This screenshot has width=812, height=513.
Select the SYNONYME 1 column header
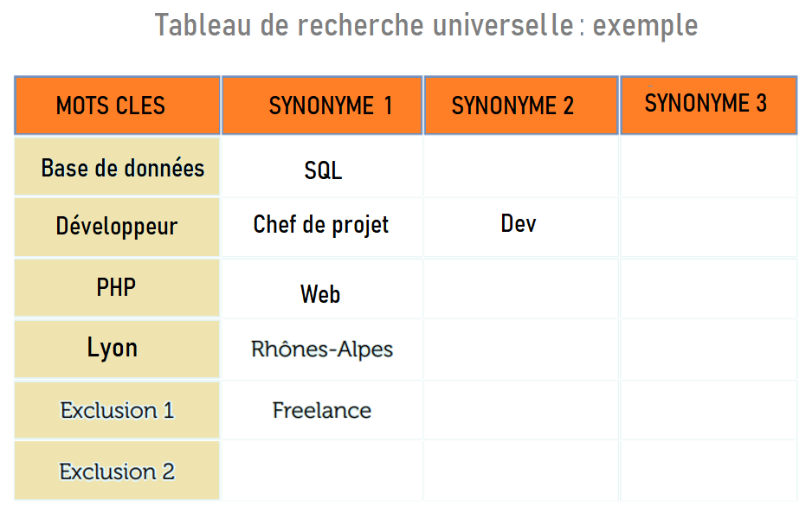point(322,106)
